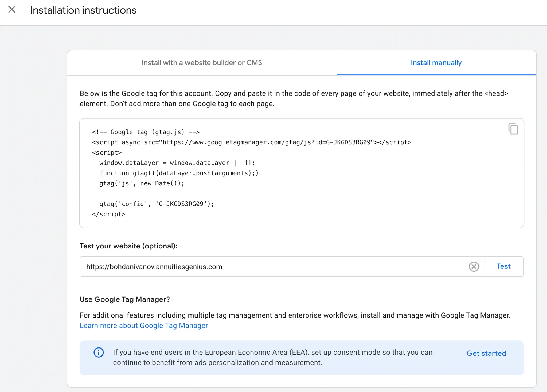
Task: Click the EEA consent mode message text
Action: 272,357
